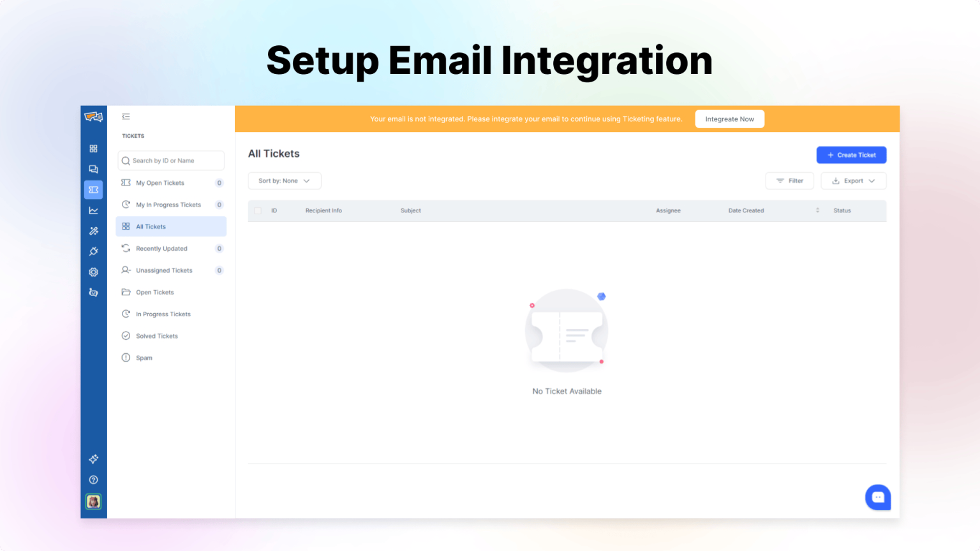980x551 pixels.
Task: Select the Spam ticket view
Action: point(144,357)
